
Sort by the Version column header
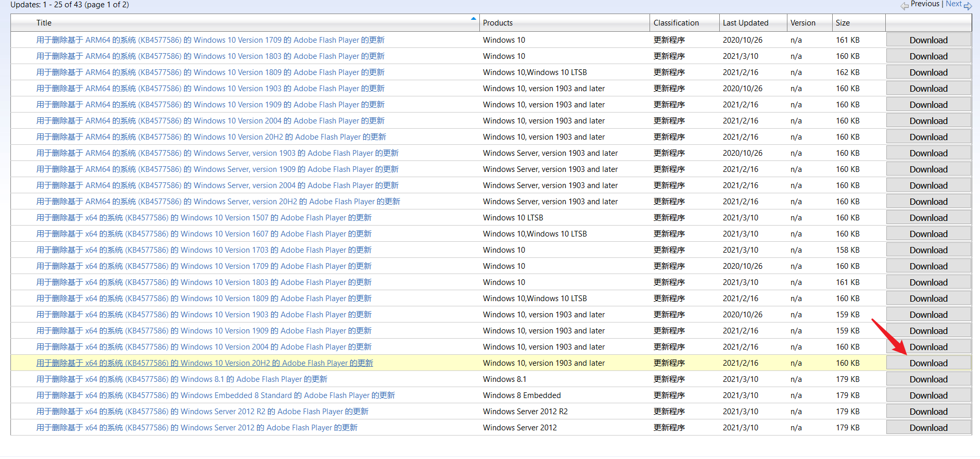click(x=803, y=23)
